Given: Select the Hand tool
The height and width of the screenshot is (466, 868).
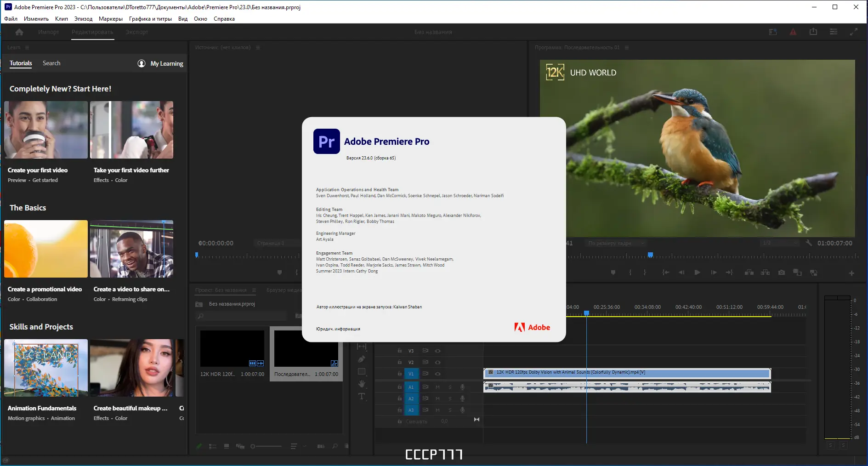Looking at the screenshot, I should [362, 384].
